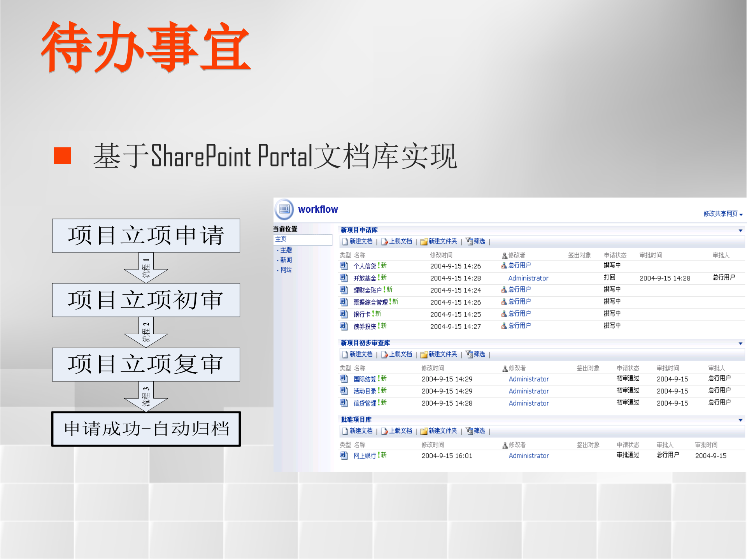Screen dimensions: 747x560
Task: Collapse the 新项目申请库 section arrow
Action: click(740, 230)
